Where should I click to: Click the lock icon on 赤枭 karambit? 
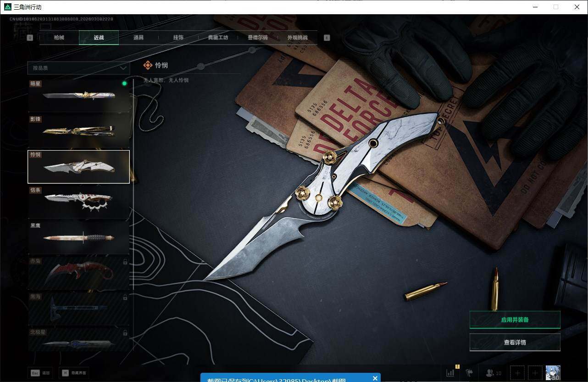[125, 262]
